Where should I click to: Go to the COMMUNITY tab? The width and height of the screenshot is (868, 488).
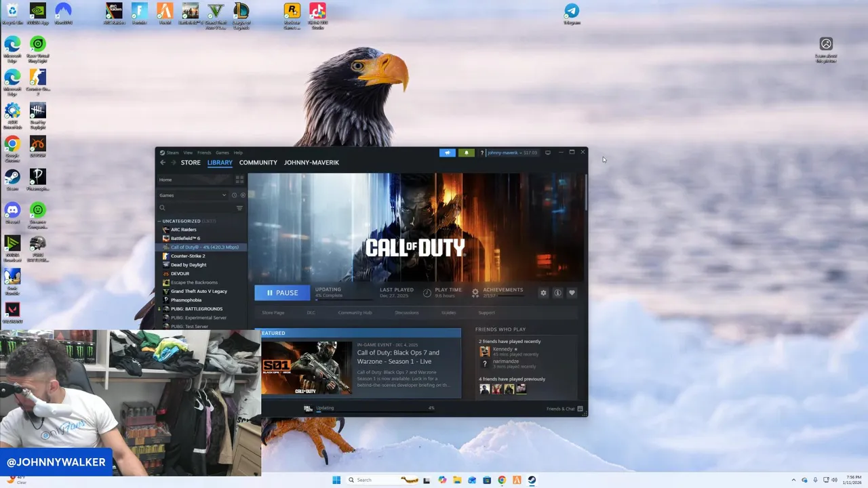coord(258,163)
